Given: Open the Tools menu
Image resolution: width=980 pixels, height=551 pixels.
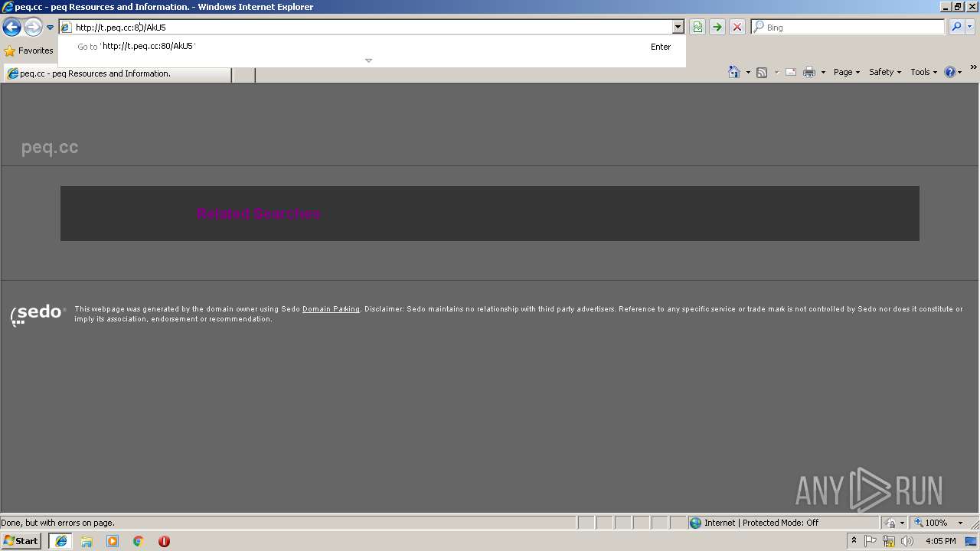Looking at the screenshot, I should coord(923,72).
